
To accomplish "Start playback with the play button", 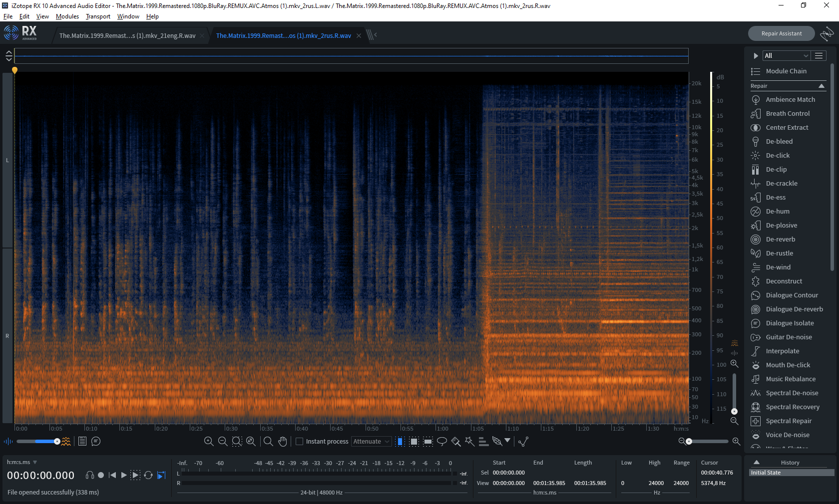I will point(124,476).
